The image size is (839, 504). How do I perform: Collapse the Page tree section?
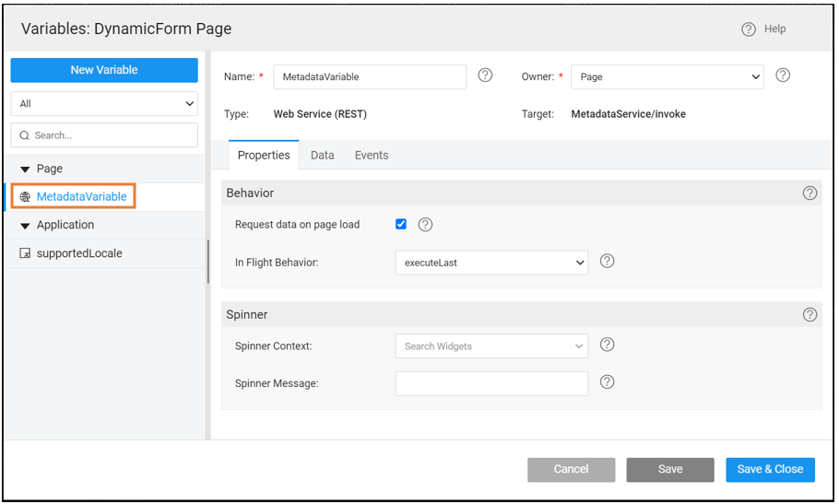tap(25, 170)
